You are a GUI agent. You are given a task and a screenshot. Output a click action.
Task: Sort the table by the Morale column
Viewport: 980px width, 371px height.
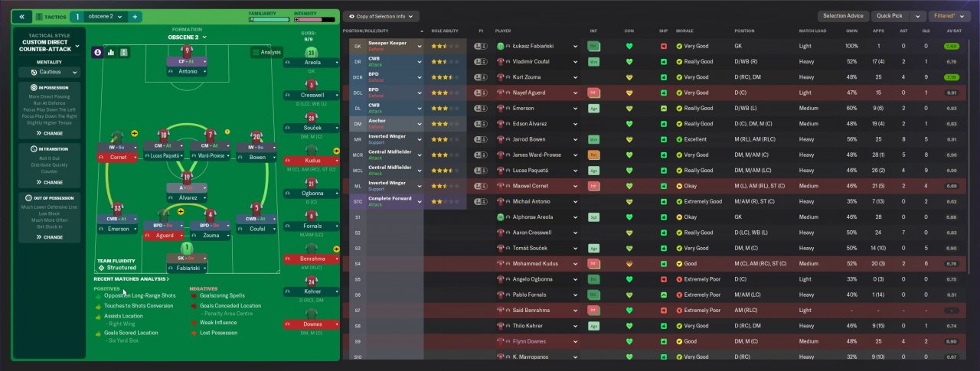[684, 31]
